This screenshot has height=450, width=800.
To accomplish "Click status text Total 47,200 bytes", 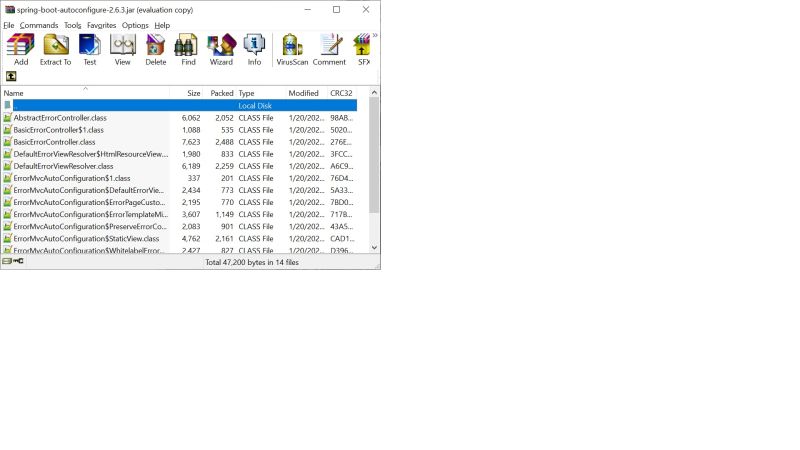I will [x=252, y=262].
